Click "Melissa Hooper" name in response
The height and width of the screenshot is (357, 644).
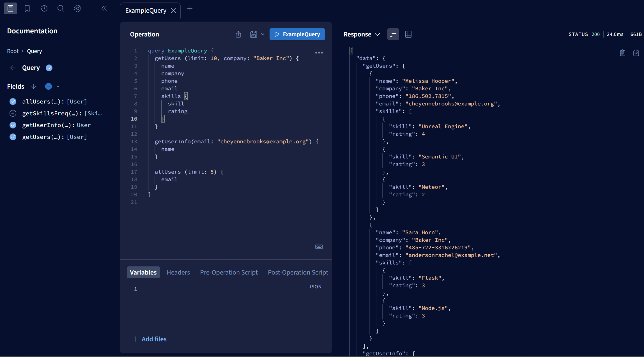pyautogui.click(x=428, y=81)
